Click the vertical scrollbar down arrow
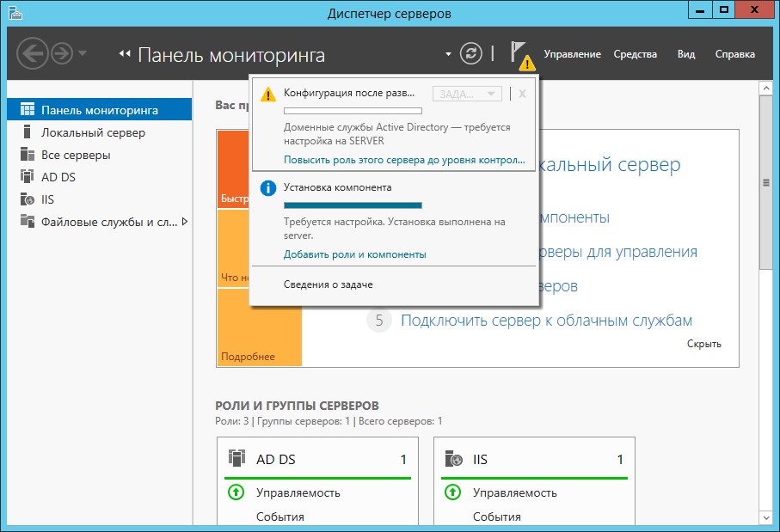This screenshot has height=532, width=780. click(766, 517)
